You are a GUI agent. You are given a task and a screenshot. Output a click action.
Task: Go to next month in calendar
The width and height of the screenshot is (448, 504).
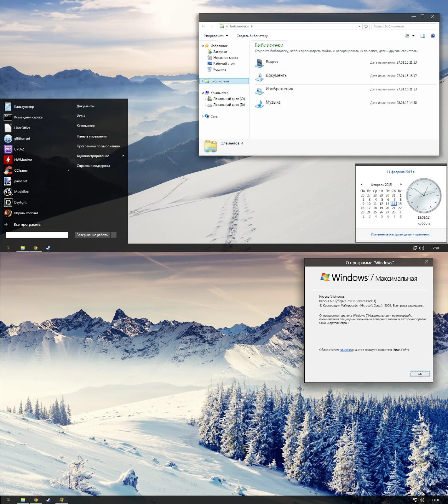pos(401,185)
